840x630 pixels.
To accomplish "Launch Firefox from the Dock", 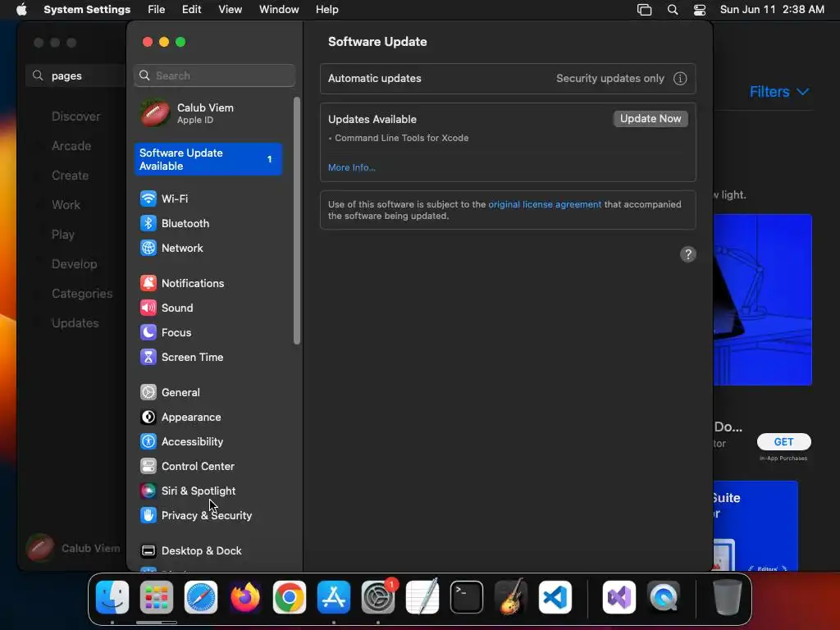I will [x=244, y=597].
